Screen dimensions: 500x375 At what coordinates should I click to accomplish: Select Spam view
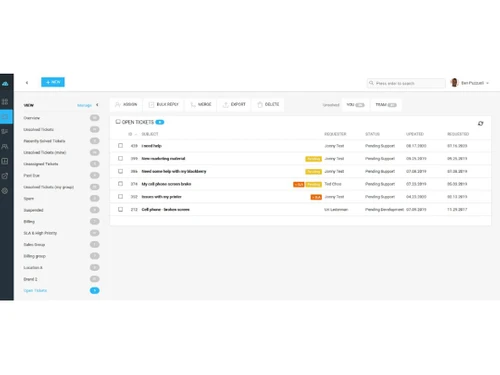(61, 198)
